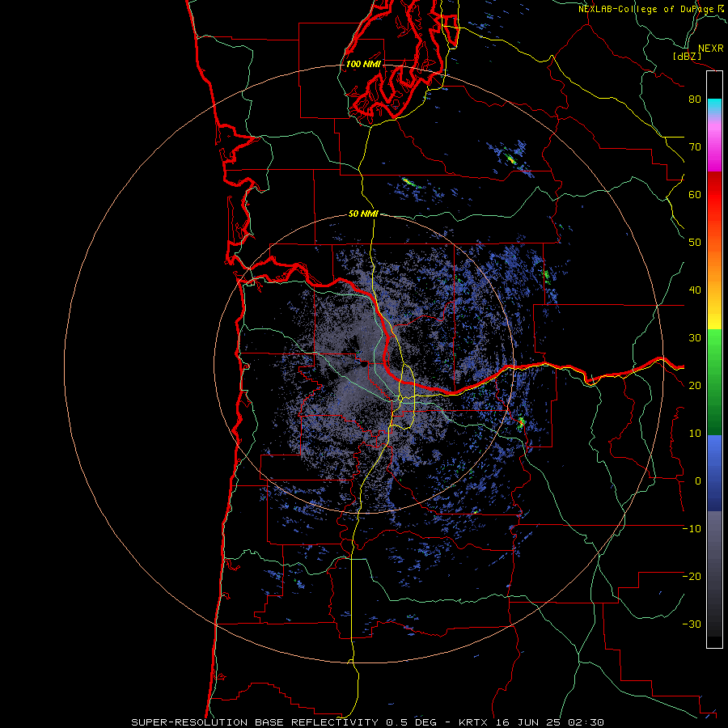Click the SUPER-RESOLUTION BASE REFLECTIVITY caption text
Image resolution: width=728 pixels, height=728 pixels.
pyautogui.click(x=253, y=722)
